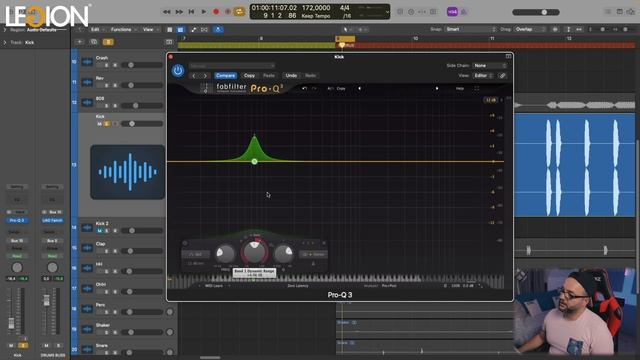
Task: Click the Paste button in plugin header
Action: coord(269,76)
